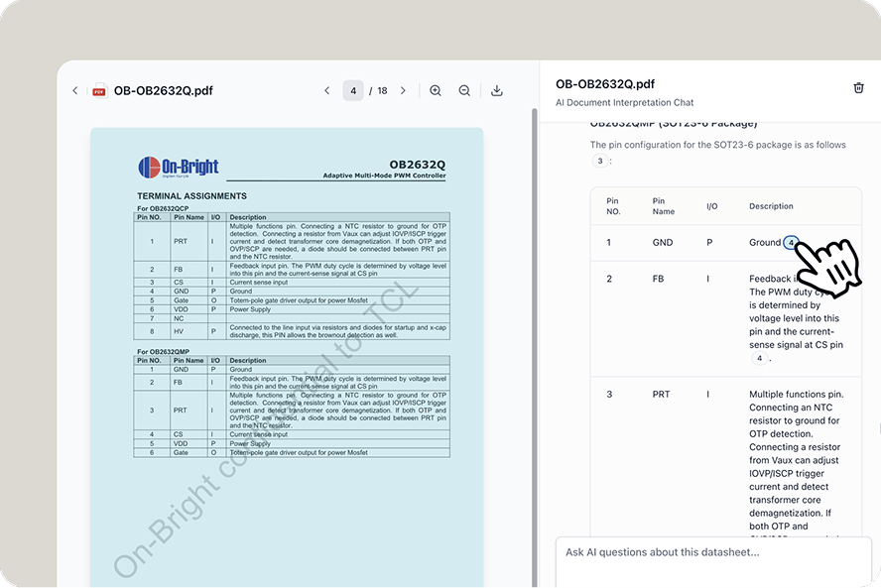The image size is (881, 588).
Task: Zoom out of the PDF document
Action: point(464,90)
